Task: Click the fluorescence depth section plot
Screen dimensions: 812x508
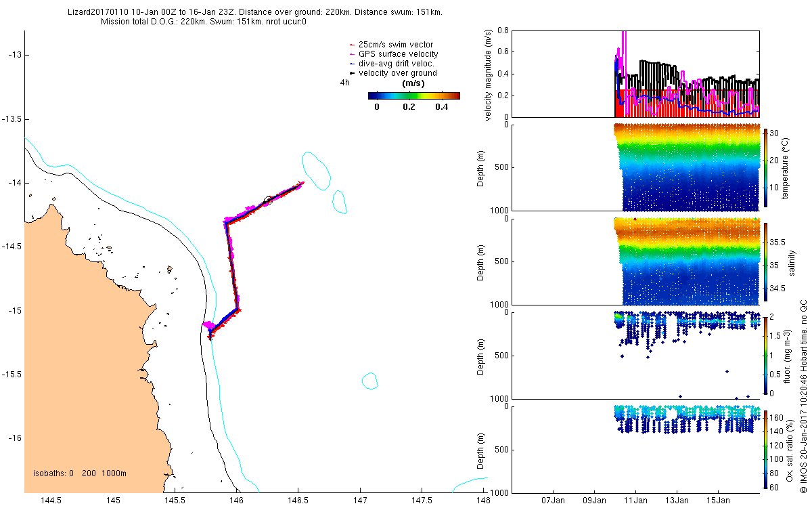Action: point(635,355)
